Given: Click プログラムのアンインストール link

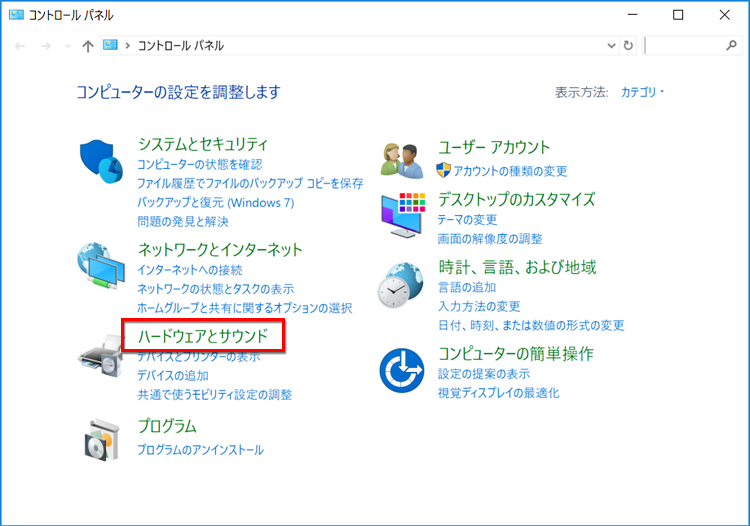Looking at the screenshot, I should [200, 449].
